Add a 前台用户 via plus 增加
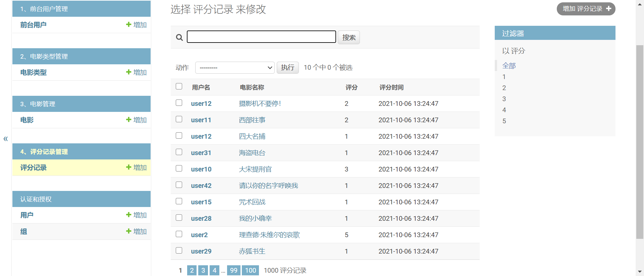Viewport: 644px width, 276px height. point(136,25)
